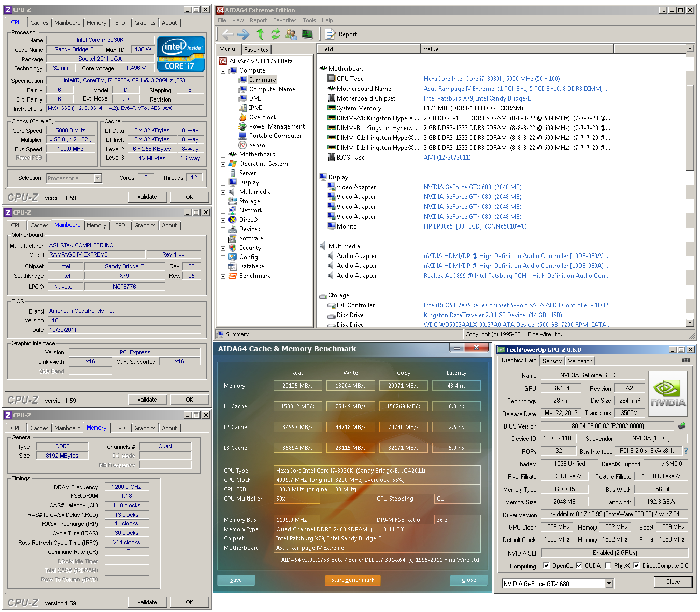Viewport: 700px width, 612px height.
Task: Click Close button in GPU-Z window
Action: point(673,582)
